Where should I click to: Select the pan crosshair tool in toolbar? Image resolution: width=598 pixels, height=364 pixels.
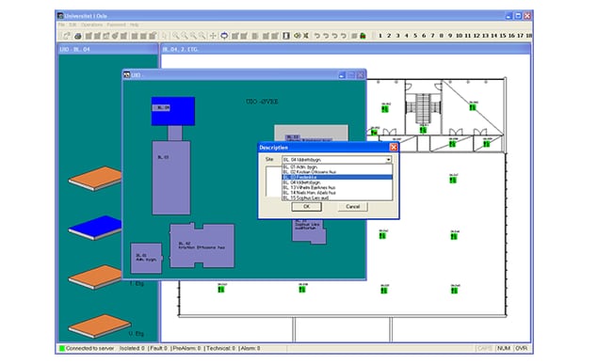pos(213,36)
